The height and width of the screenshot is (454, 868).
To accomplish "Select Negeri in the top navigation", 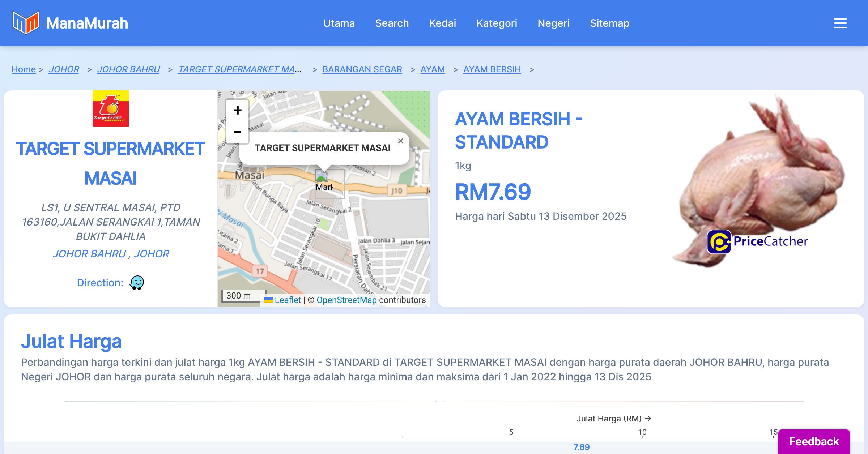I will pyautogui.click(x=553, y=23).
